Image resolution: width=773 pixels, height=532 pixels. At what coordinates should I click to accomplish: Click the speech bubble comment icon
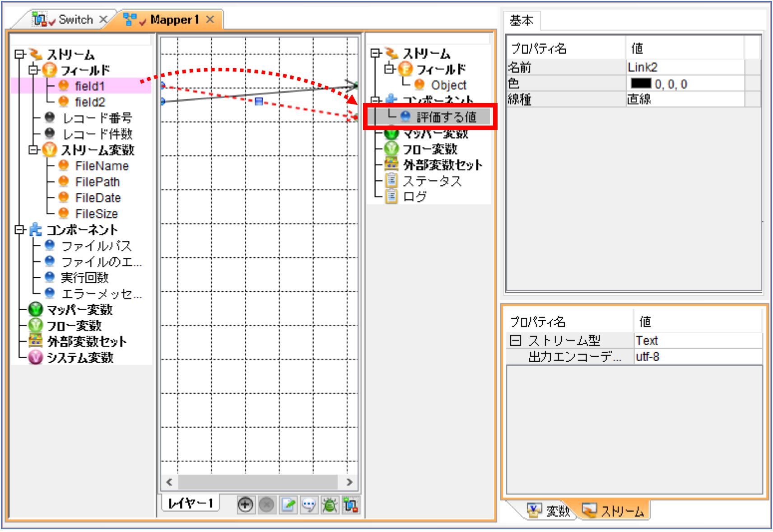[309, 504]
